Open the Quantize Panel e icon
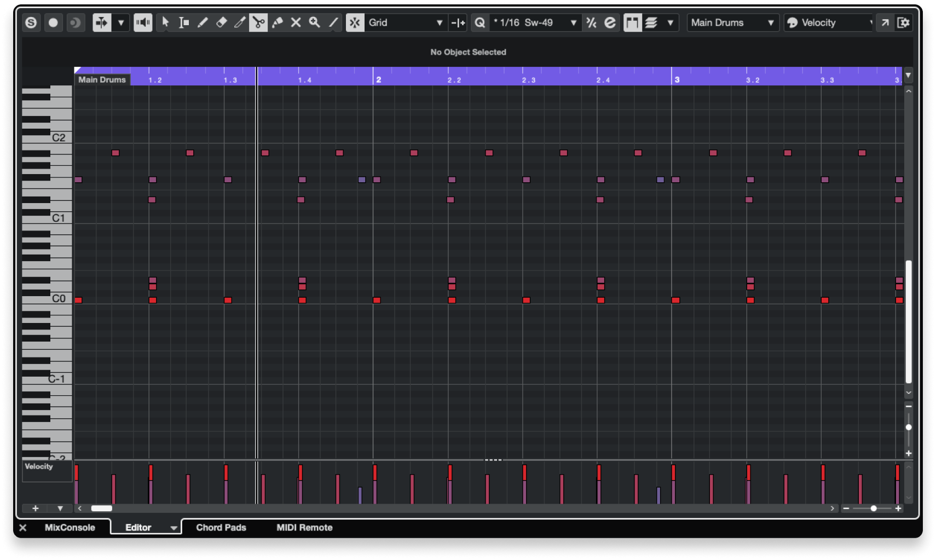This screenshot has height=560, width=936. click(610, 22)
